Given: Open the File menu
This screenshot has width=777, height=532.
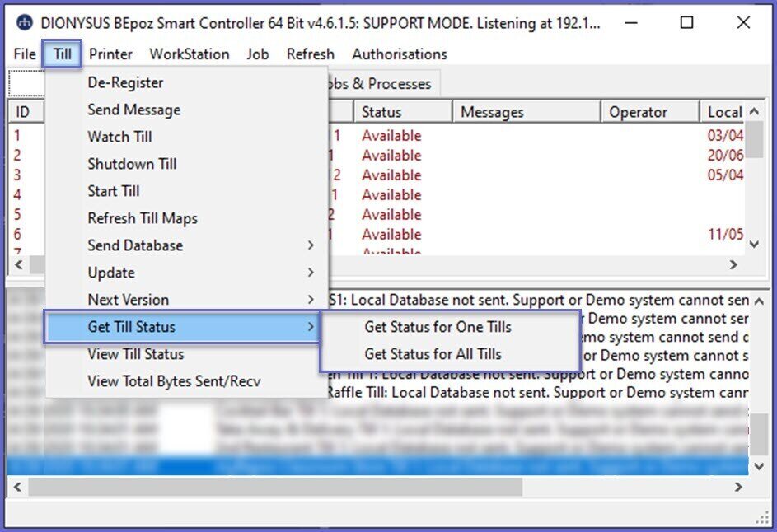Looking at the screenshot, I should (x=25, y=54).
